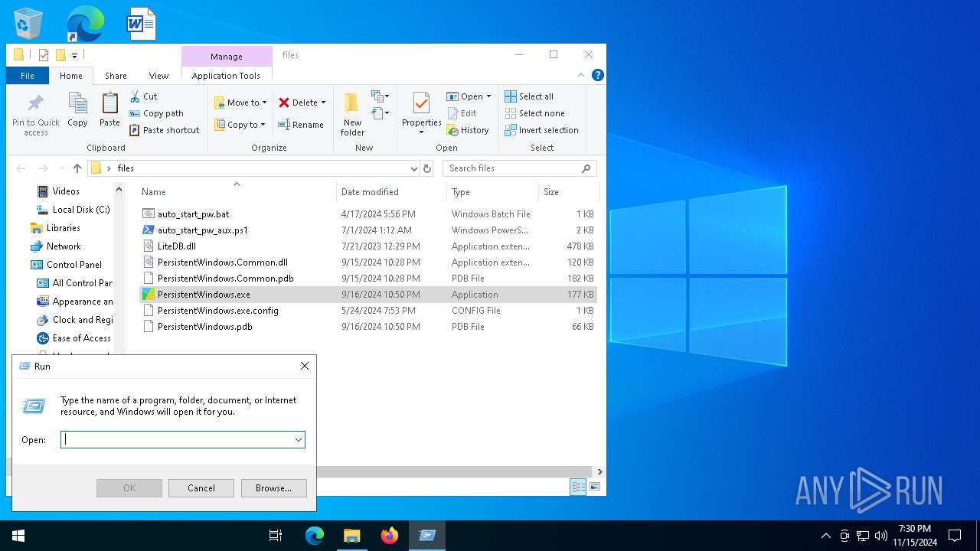Image resolution: width=980 pixels, height=551 pixels.
Task: Refresh the files folder view
Action: (427, 168)
